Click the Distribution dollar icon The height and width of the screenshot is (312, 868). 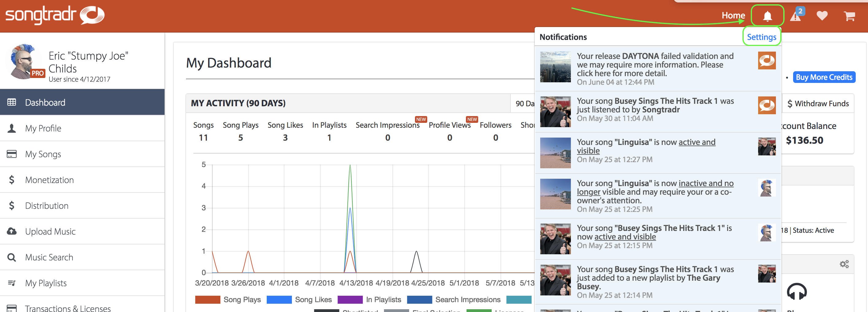click(x=12, y=206)
